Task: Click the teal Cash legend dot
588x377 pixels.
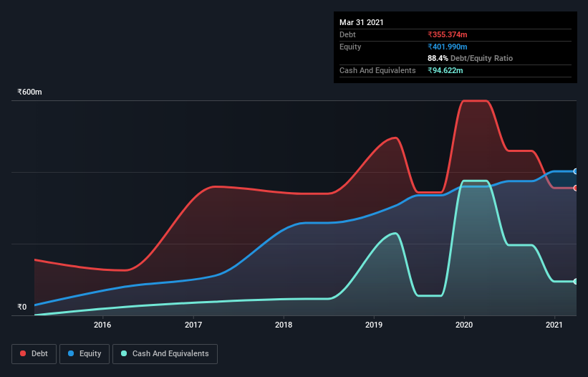Action: pos(124,353)
